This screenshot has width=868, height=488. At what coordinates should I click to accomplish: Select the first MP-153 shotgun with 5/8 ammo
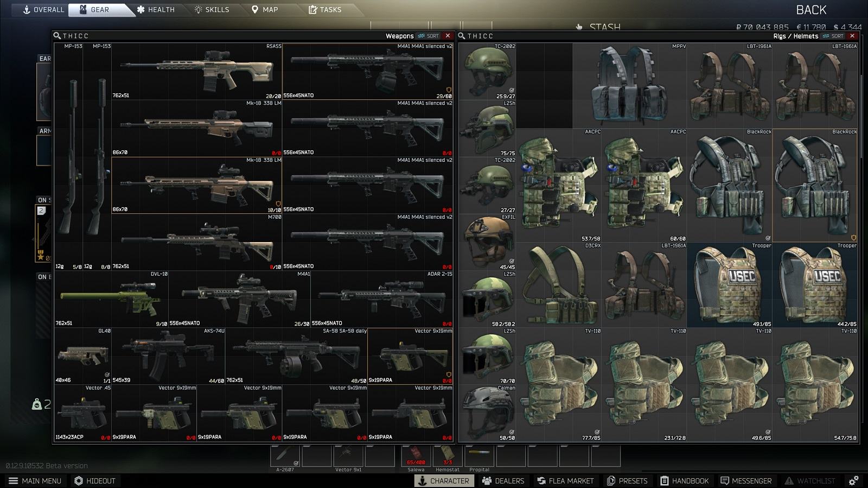69,157
